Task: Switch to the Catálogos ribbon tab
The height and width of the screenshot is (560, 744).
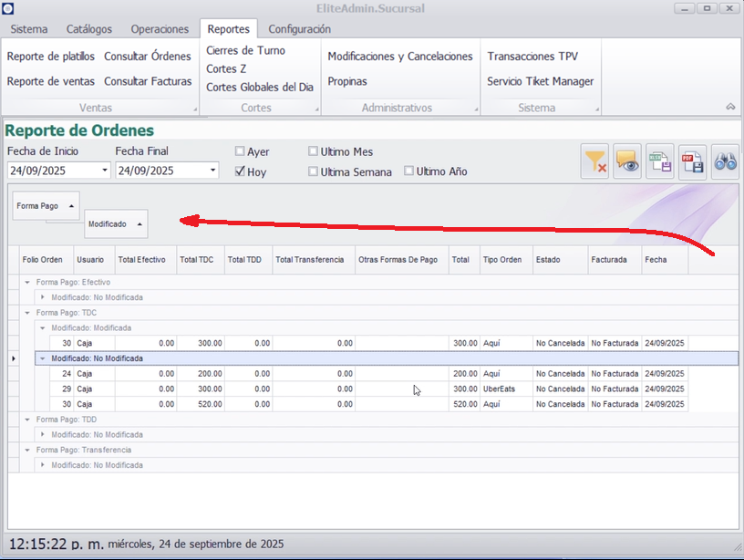Action: click(89, 29)
